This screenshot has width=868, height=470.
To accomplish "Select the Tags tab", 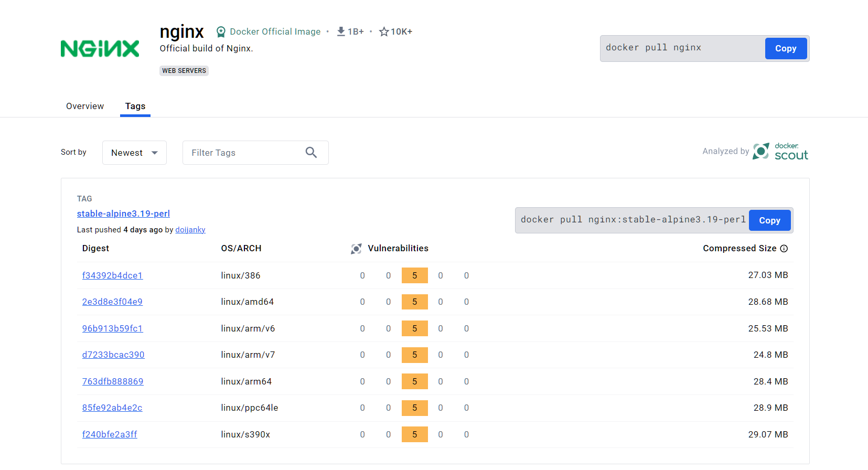I will pos(135,106).
